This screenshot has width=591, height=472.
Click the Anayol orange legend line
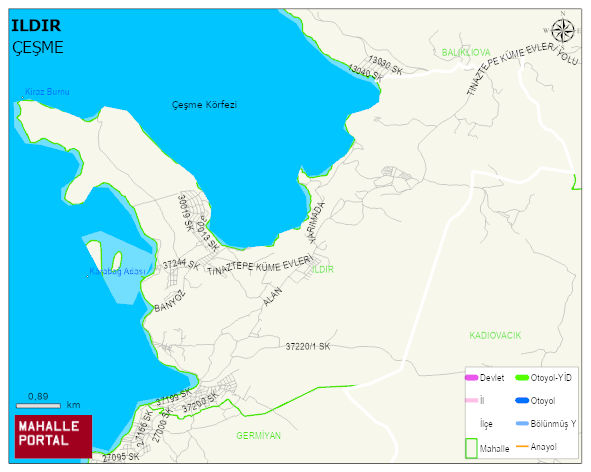522,446
